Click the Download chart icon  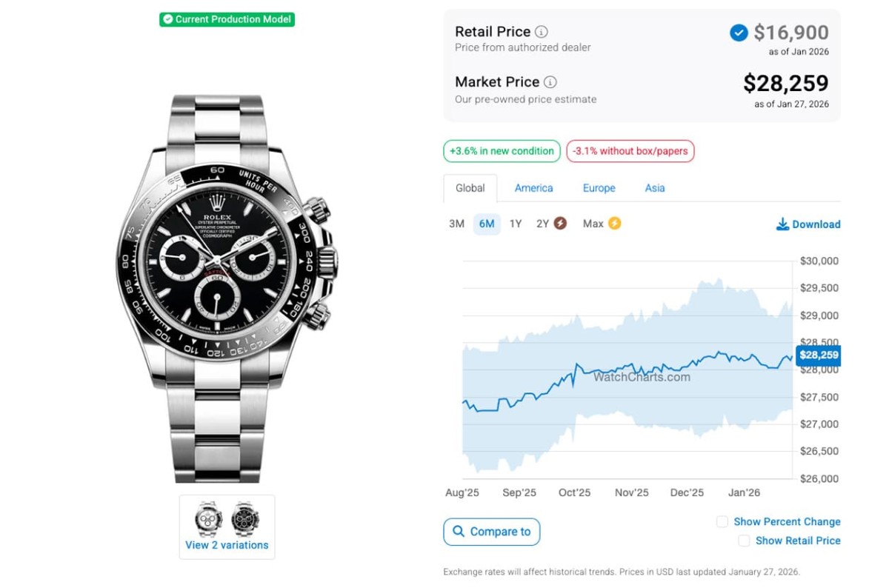click(x=782, y=224)
